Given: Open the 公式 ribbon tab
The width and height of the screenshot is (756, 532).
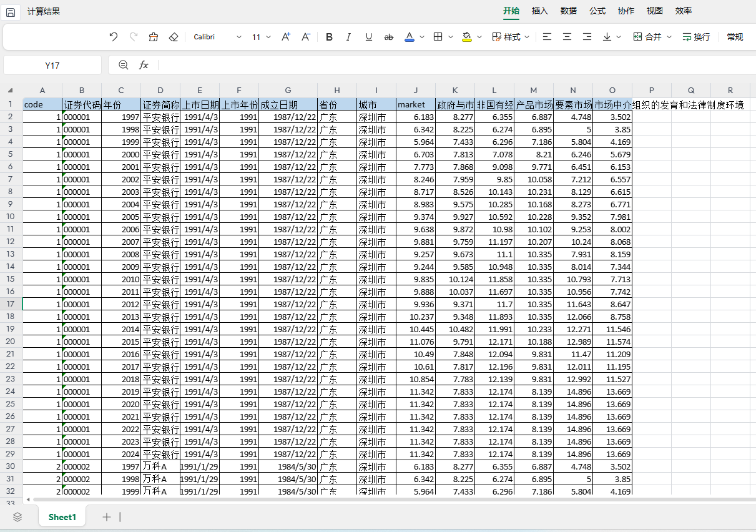Looking at the screenshot, I should tap(597, 11).
